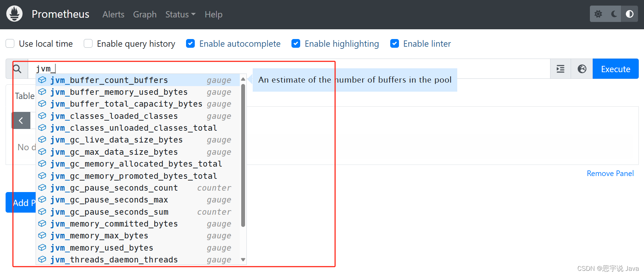Uncheck Enable autocomplete checkbox
The height and width of the screenshot is (275, 644).
[x=191, y=44]
